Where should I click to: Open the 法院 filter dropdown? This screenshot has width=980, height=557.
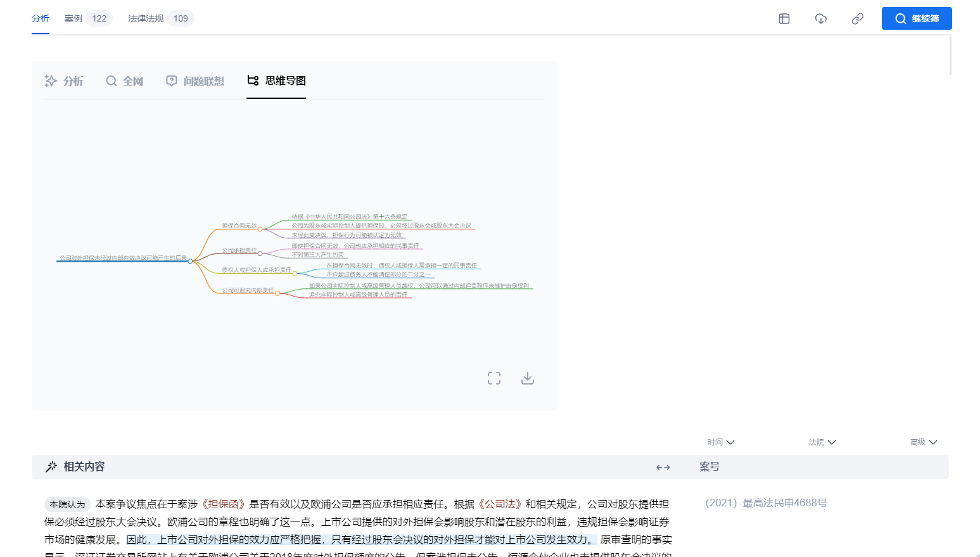click(x=822, y=442)
